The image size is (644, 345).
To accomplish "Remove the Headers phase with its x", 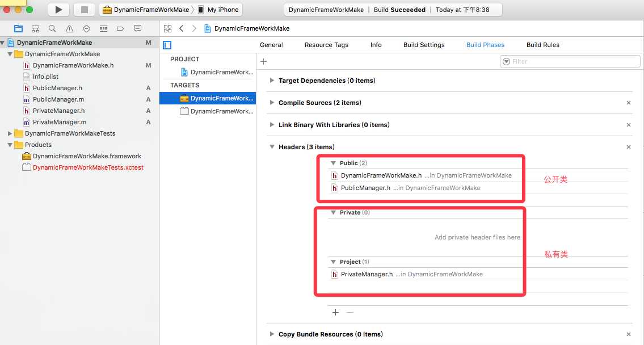I will (x=628, y=147).
